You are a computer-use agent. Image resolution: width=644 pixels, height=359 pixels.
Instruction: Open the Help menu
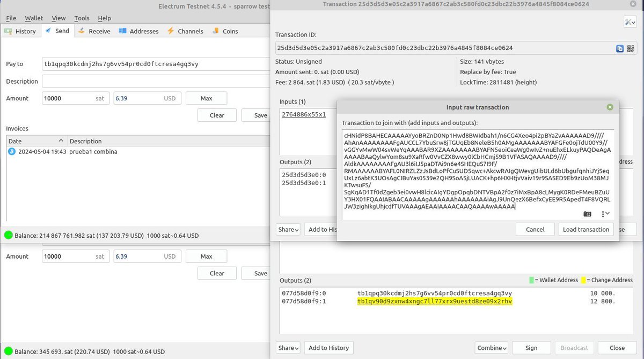tap(105, 18)
